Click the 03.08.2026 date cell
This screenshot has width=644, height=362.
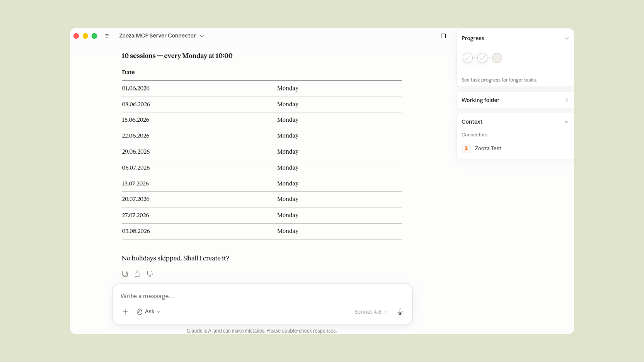pos(136,231)
